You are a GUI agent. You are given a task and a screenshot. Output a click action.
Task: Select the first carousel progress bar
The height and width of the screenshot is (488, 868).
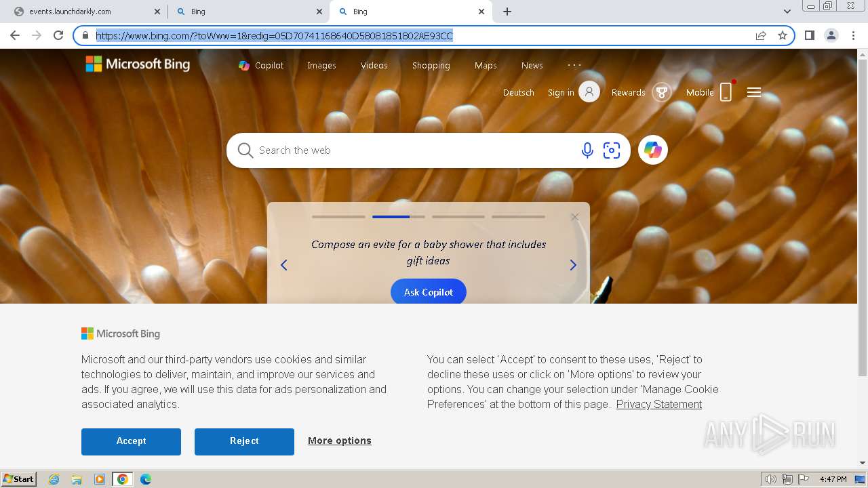pyautogui.click(x=338, y=217)
